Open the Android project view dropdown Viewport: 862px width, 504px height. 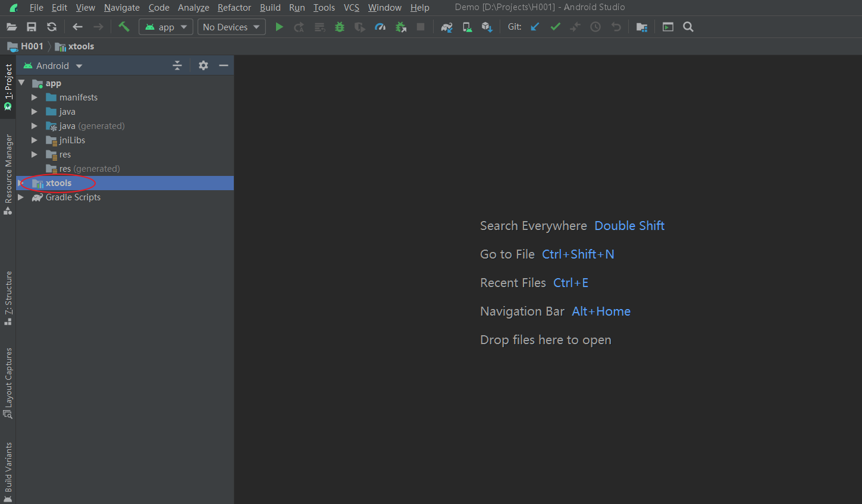pyautogui.click(x=53, y=65)
